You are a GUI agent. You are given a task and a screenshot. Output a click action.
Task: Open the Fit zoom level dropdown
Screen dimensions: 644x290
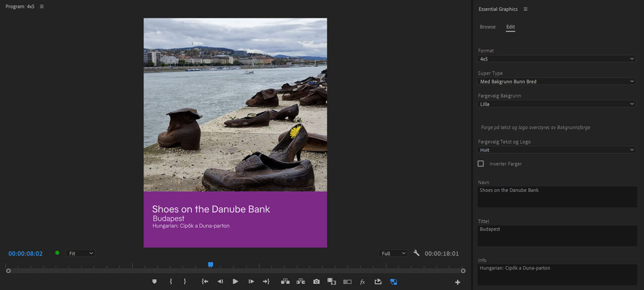(80, 253)
